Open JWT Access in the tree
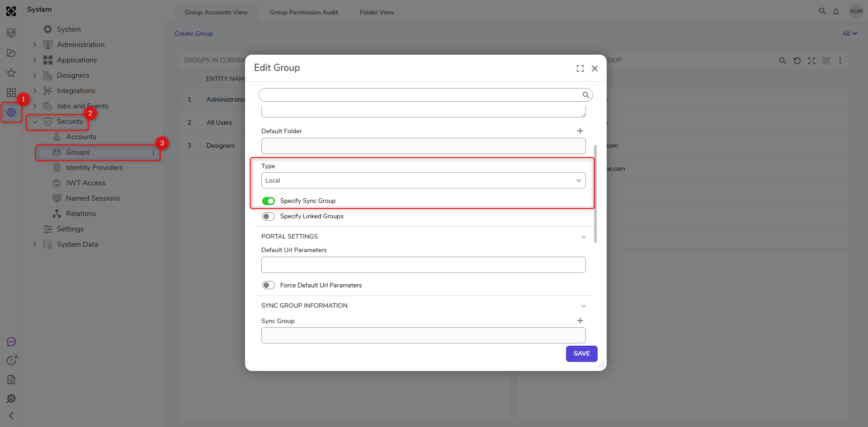 click(x=85, y=183)
